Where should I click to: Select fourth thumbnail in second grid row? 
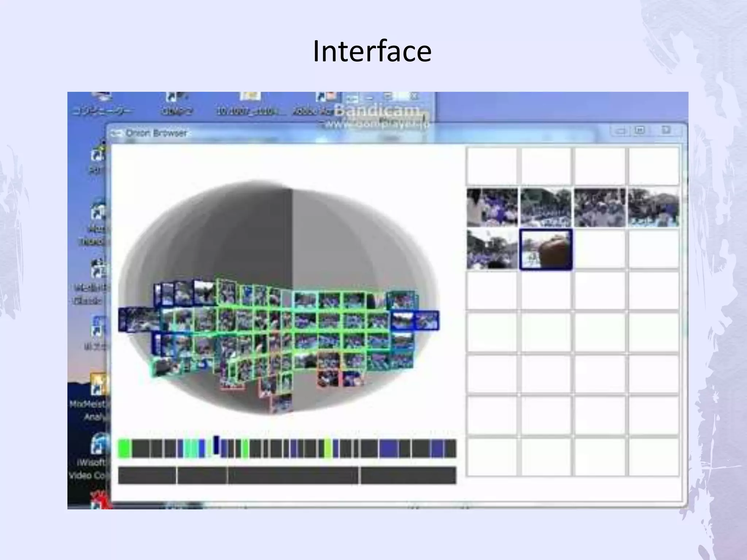click(653, 207)
